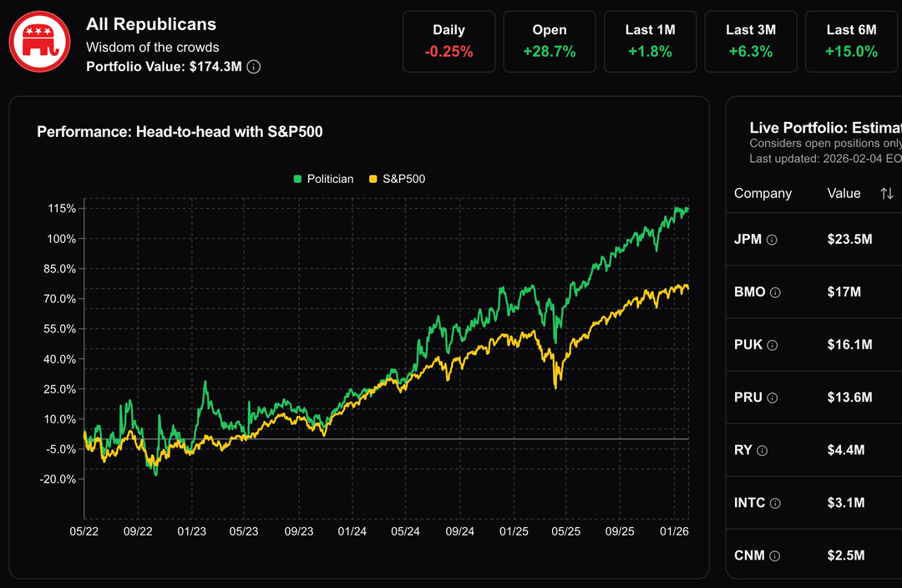The height and width of the screenshot is (588, 902).
Task: Click info icon beside PUK ticker
Action: click(x=773, y=345)
